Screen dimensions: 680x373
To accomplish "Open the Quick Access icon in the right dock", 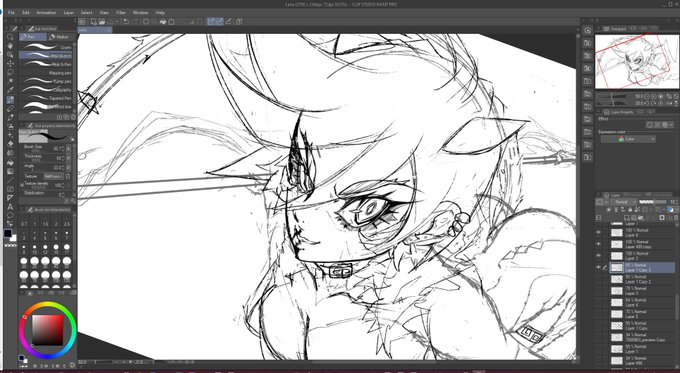I will 588,30.
